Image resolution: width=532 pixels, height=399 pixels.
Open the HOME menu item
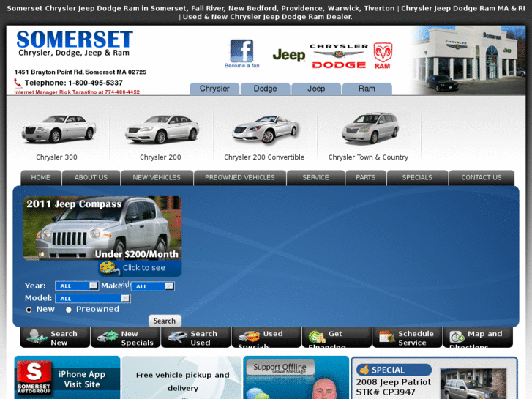pos(41,178)
